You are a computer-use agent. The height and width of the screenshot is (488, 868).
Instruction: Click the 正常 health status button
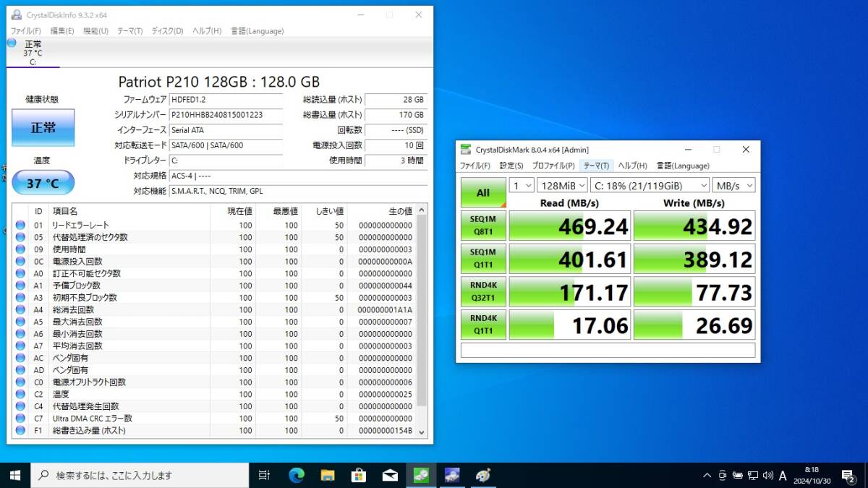pyautogui.click(x=43, y=127)
